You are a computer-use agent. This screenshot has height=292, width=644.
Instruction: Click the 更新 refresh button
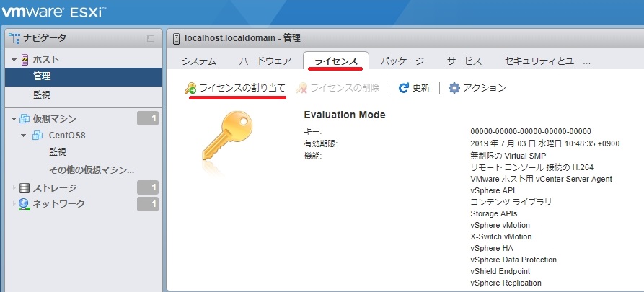point(414,88)
